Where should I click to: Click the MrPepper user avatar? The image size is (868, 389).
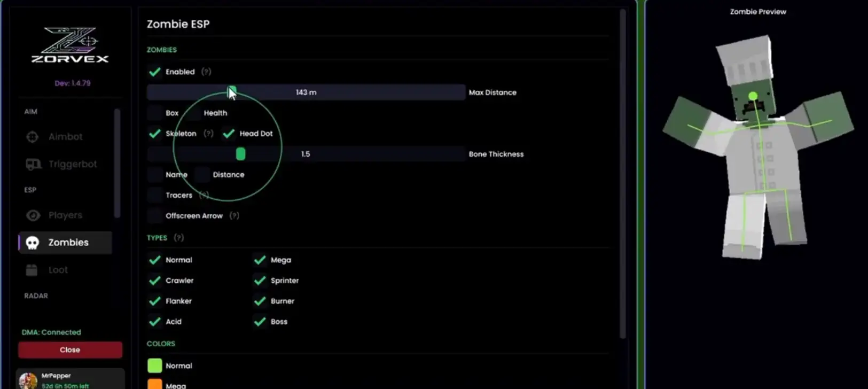(x=28, y=380)
